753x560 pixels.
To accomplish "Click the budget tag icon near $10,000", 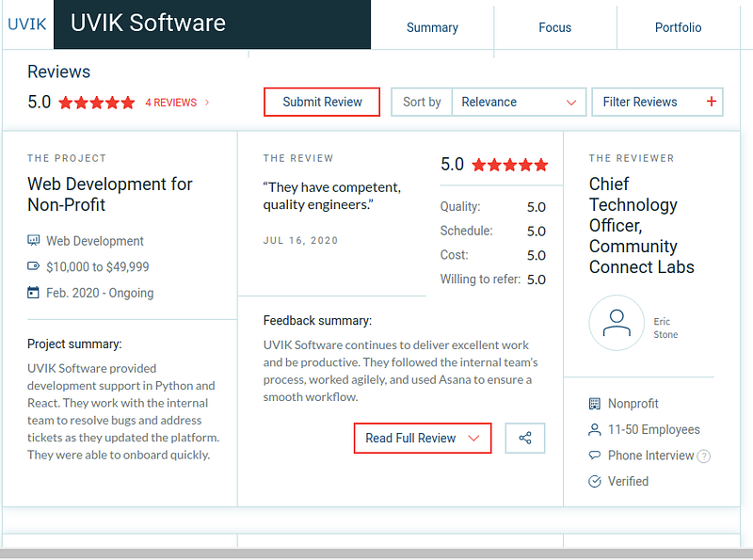I will (34, 267).
